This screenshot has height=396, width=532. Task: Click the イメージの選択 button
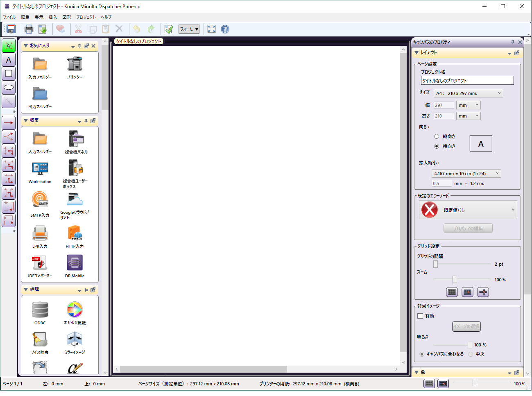coord(466,326)
